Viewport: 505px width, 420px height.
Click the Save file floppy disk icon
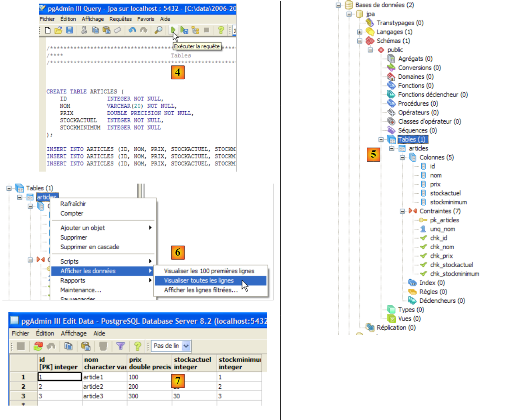click(69, 30)
